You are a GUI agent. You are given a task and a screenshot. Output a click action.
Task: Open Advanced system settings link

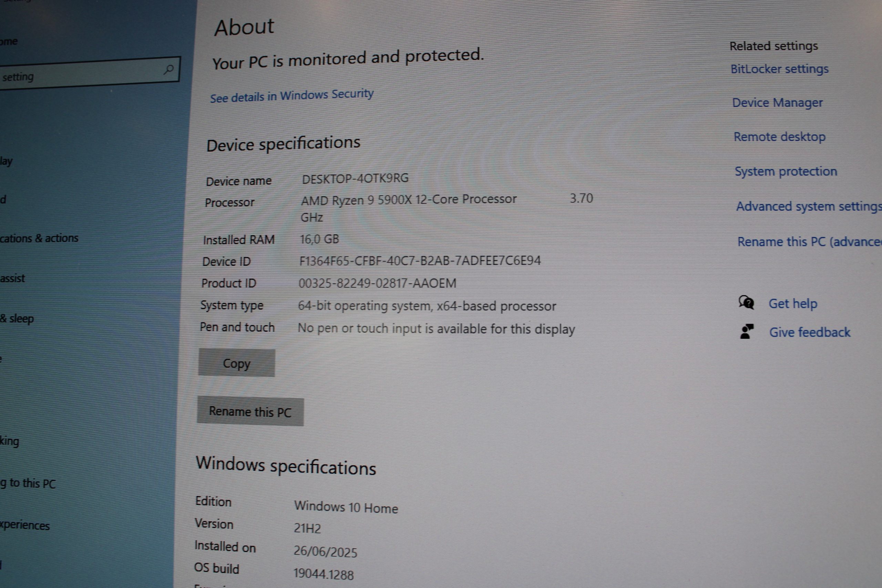[809, 207]
